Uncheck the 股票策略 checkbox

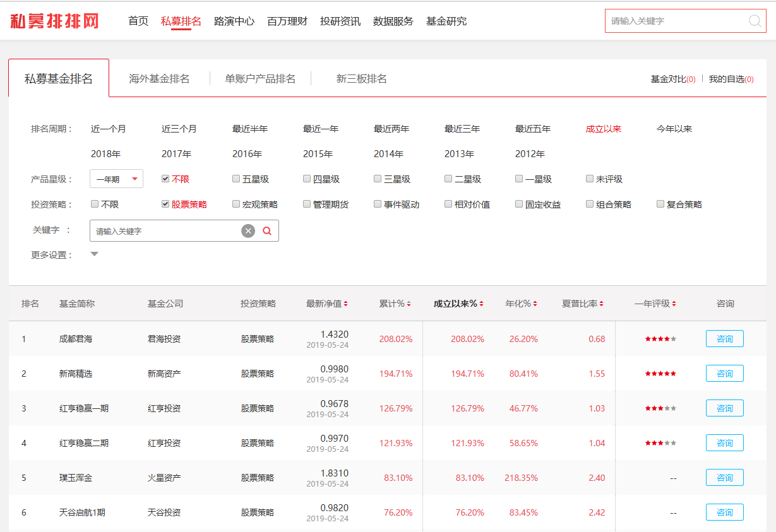point(165,204)
